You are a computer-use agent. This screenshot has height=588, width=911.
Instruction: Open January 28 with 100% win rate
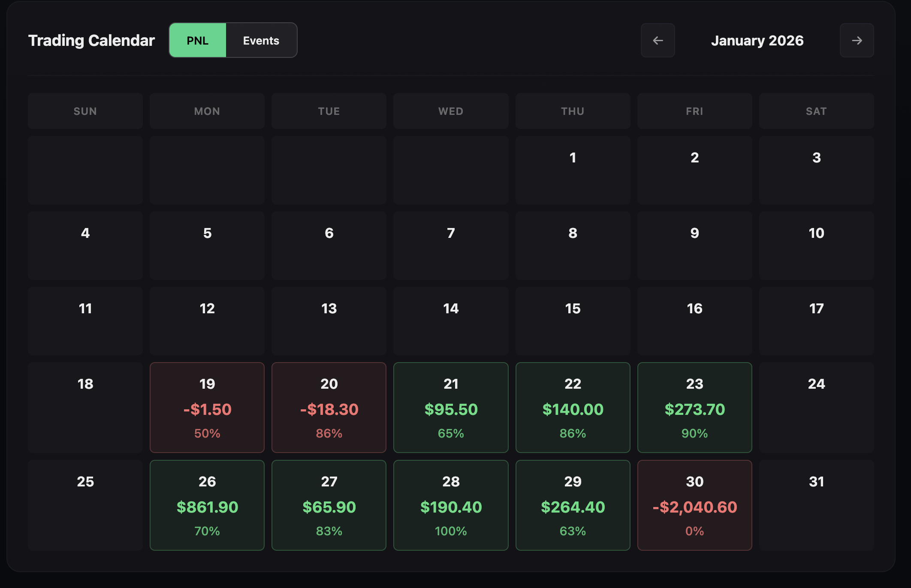coord(451,505)
